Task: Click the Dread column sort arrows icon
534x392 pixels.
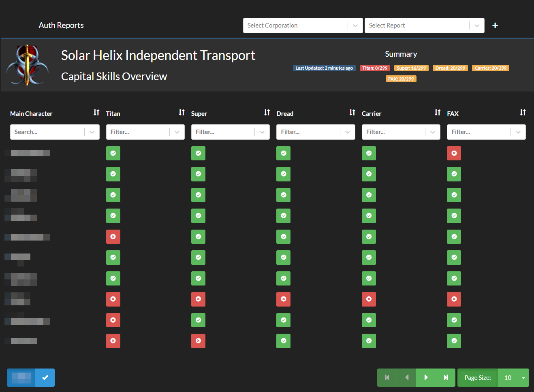Action: 352,113
